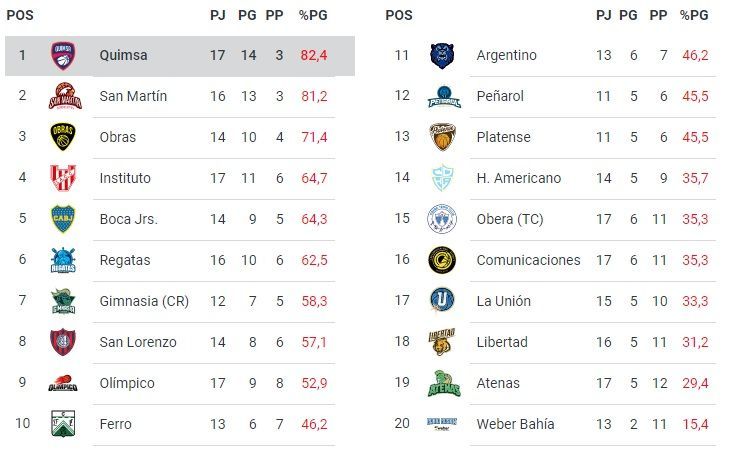Image resolution: width=737 pixels, height=460 pixels.
Task: Select the Obras team logo
Action: pyautogui.click(x=64, y=138)
